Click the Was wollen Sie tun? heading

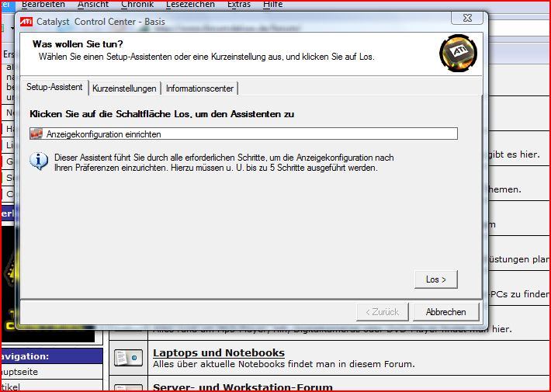click(x=78, y=44)
